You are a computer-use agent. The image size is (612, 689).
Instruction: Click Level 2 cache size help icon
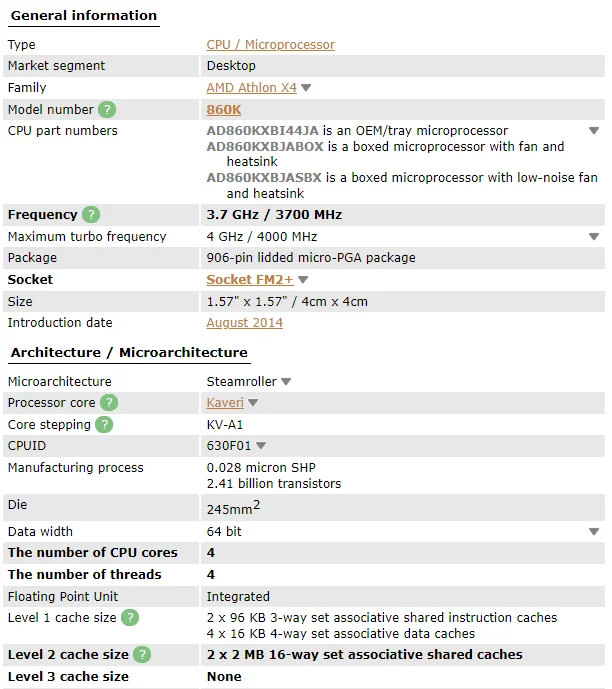142,655
